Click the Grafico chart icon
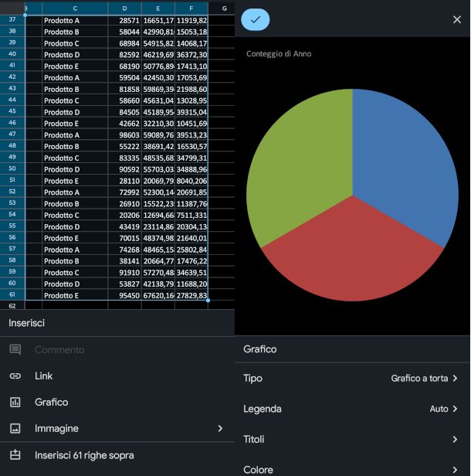This screenshot has width=471, height=476. tap(15, 403)
